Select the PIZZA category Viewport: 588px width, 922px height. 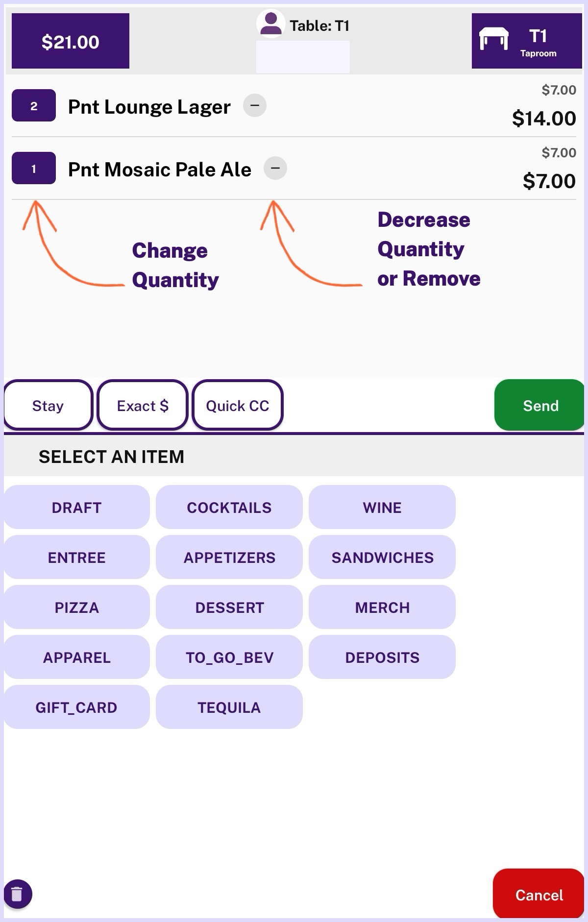click(77, 607)
